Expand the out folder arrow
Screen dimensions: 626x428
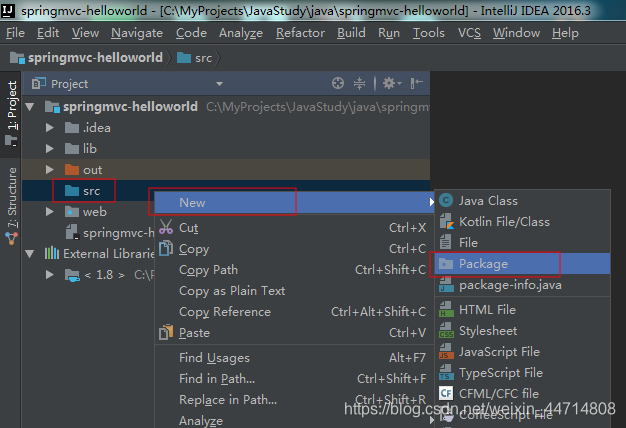pyautogui.click(x=50, y=170)
